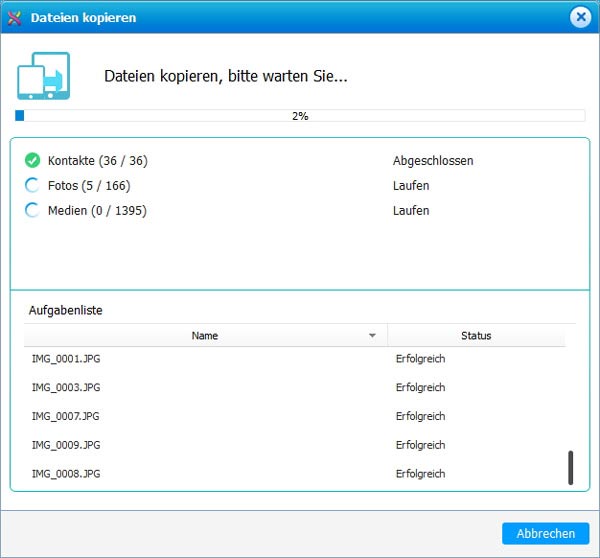Screen dimensions: 600x558
Task: Sort by the Status column header
Action: pyautogui.click(x=476, y=336)
